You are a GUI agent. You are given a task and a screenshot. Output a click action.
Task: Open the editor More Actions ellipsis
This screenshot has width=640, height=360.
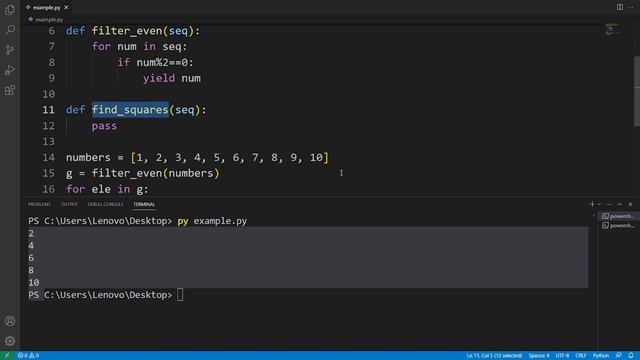(x=631, y=7)
